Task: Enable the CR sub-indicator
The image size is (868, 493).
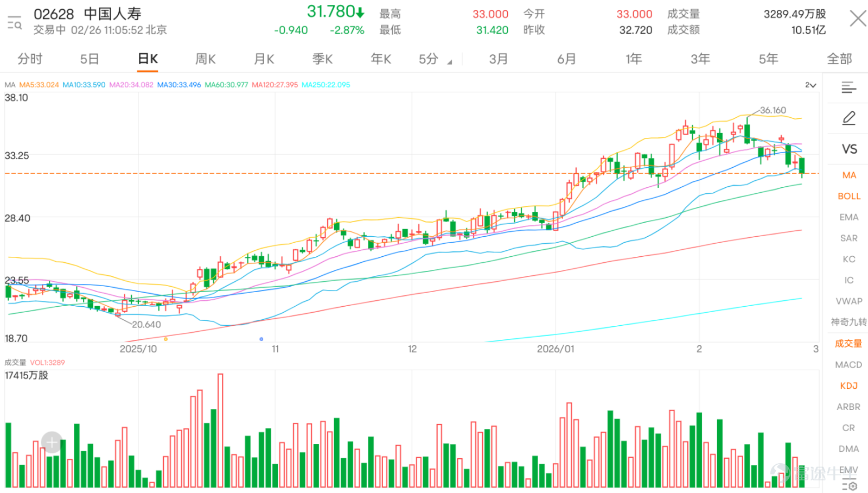Action: [849, 428]
